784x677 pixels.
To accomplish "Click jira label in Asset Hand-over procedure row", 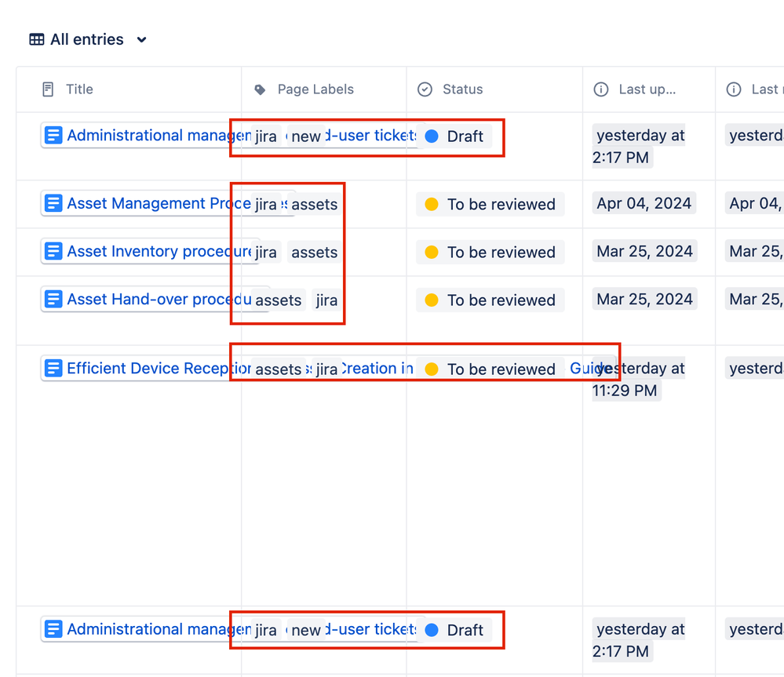I will 326,300.
